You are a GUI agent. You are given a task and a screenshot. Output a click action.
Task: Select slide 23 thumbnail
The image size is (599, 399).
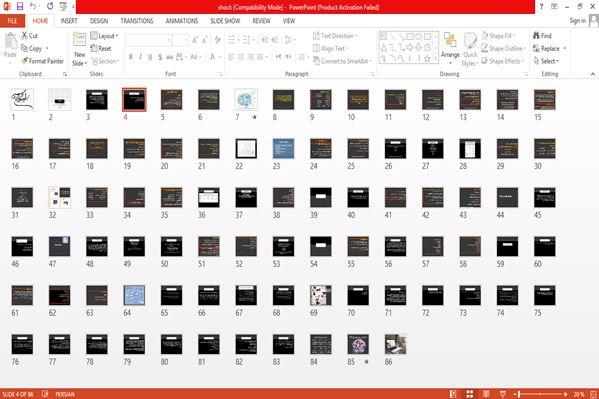283,148
